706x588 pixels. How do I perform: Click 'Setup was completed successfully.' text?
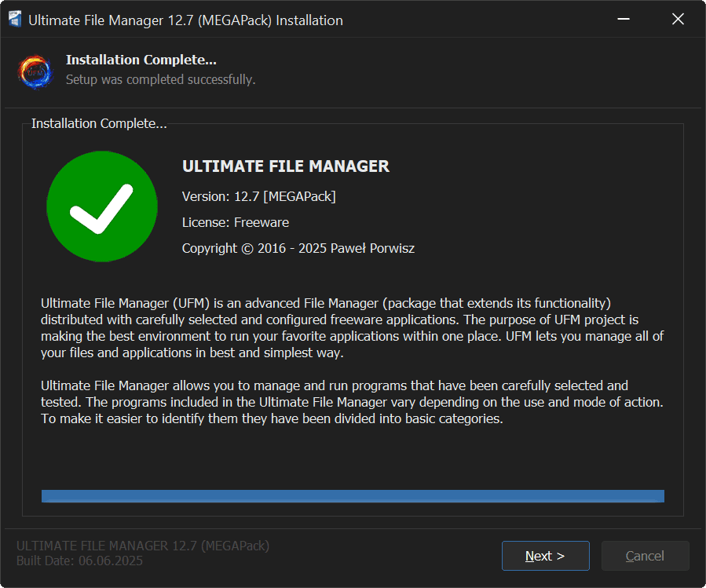point(160,79)
